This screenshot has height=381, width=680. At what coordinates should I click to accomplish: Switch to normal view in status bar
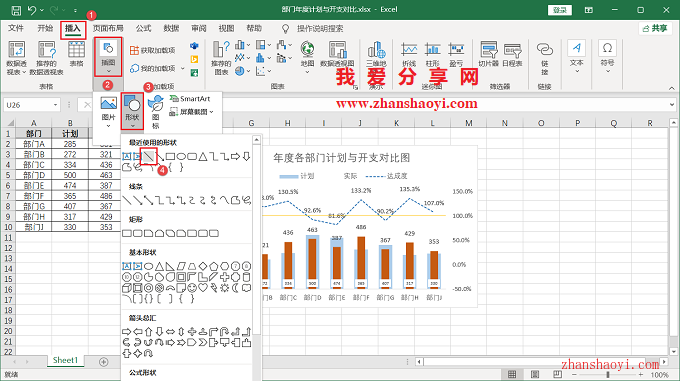tap(512, 374)
